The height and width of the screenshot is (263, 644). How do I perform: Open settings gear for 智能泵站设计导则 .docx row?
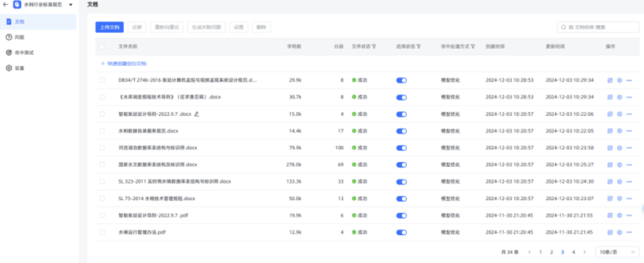coord(620,114)
